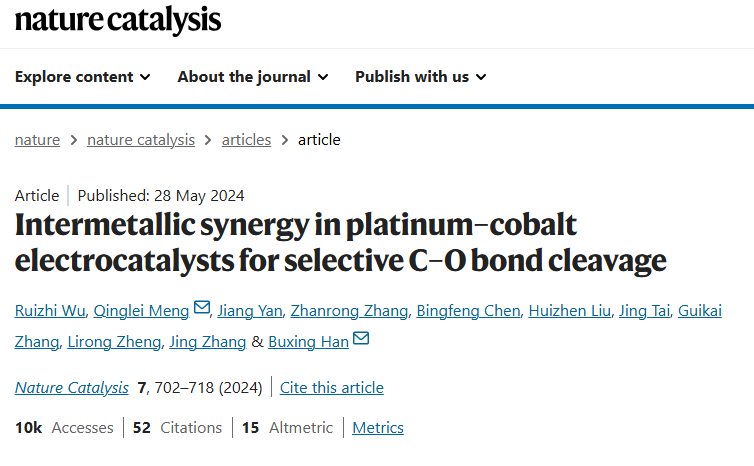Click the nature catalysis logo
Viewport: 754px width, 466px height.
118,20
